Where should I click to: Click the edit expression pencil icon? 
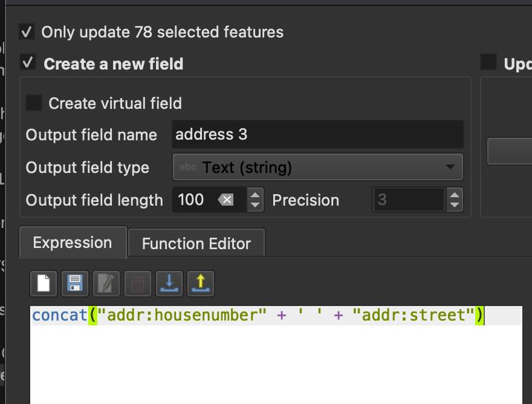pyautogui.click(x=106, y=283)
